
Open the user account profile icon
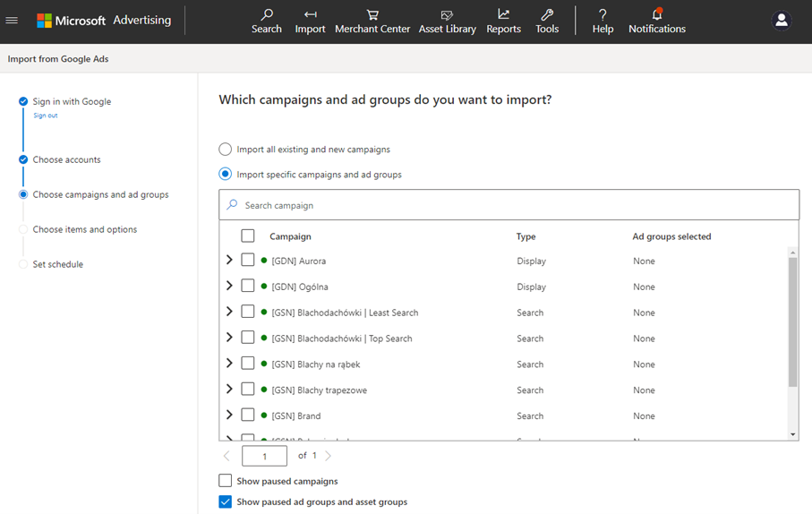781,21
